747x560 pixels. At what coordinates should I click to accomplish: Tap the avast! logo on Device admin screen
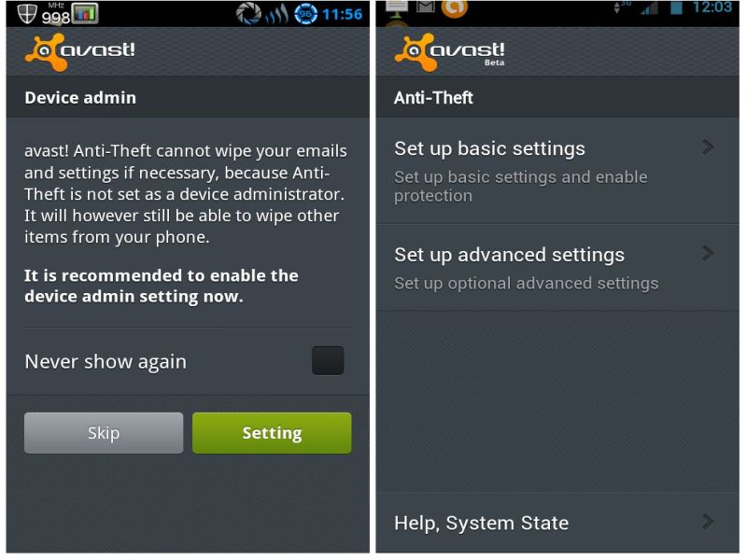coord(80,51)
